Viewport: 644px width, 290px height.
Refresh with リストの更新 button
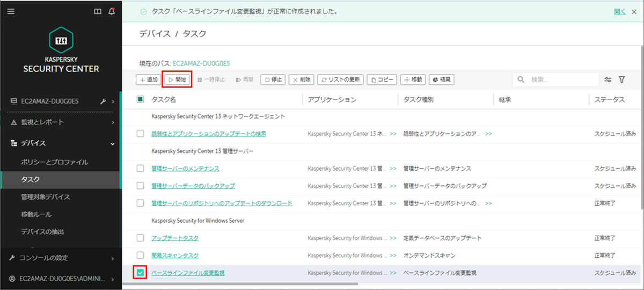(340, 79)
